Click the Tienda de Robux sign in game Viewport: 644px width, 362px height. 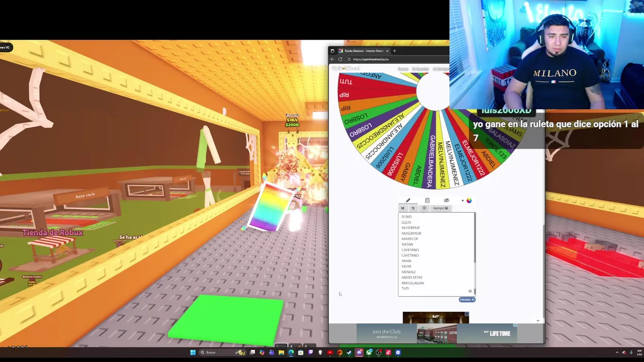tap(53, 233)
